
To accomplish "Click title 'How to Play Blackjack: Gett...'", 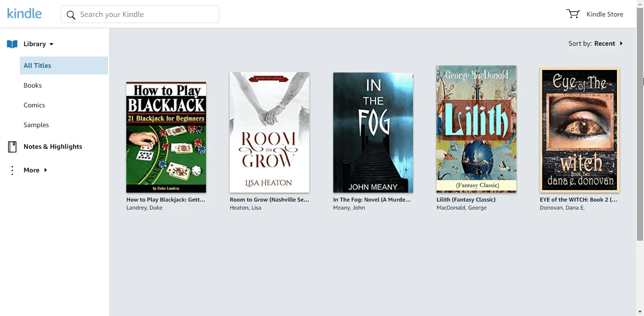I will point(166,200).
